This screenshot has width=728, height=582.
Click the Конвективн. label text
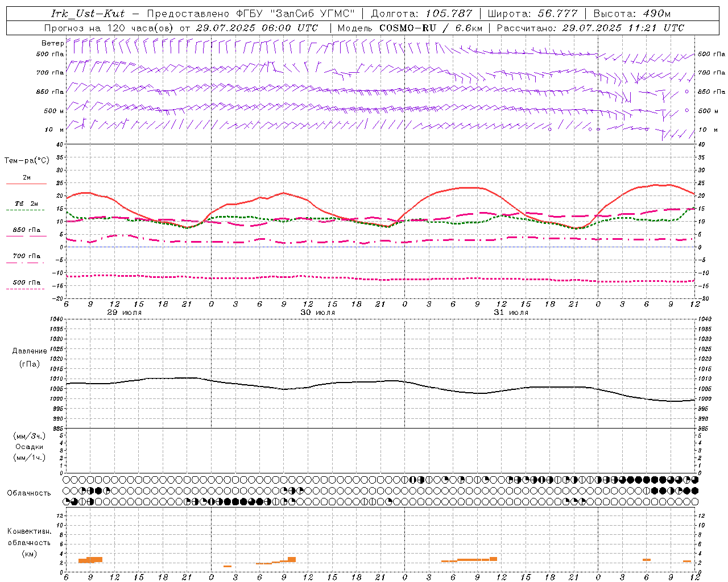pos(29,531)
